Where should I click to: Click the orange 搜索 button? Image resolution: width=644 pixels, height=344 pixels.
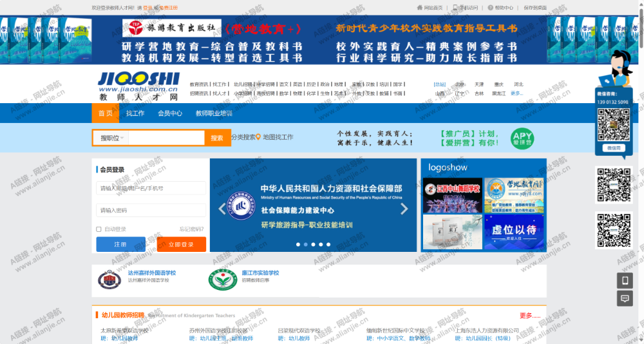(217, 138)
